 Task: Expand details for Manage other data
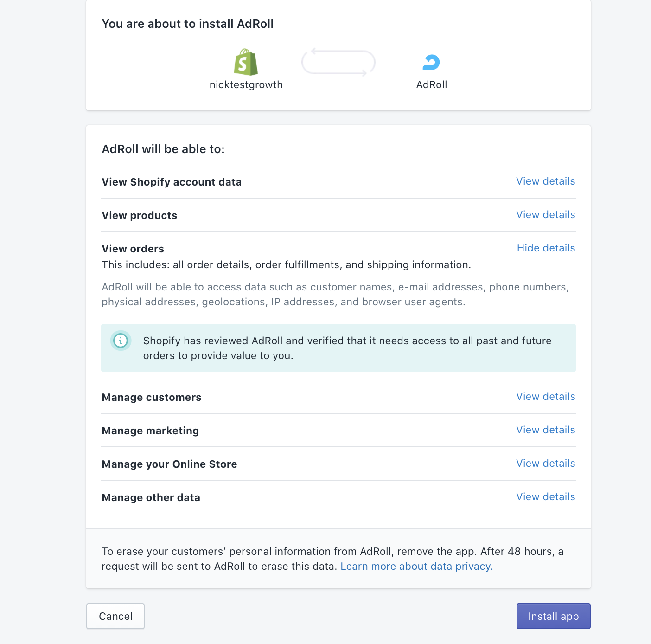pos(546,497)
